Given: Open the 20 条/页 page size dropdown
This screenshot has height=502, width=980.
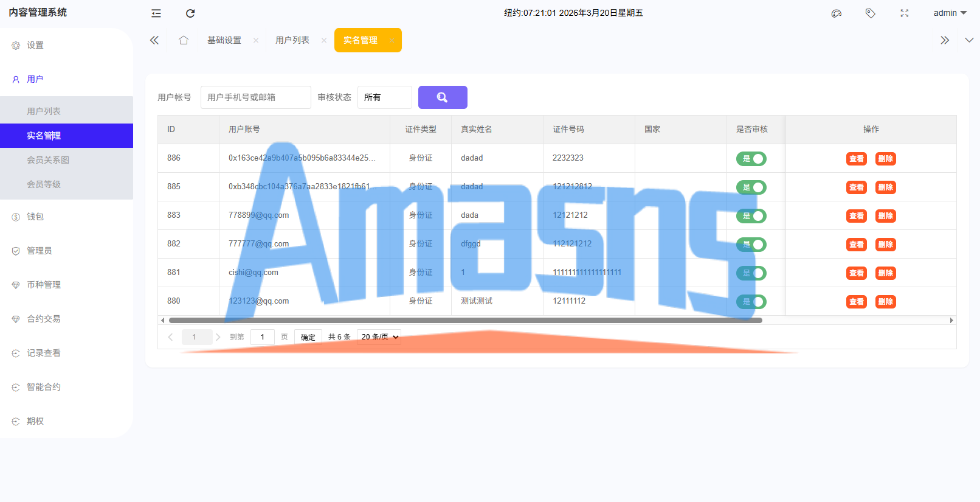Looking at the screenshot, I should (x=379, y=337).
